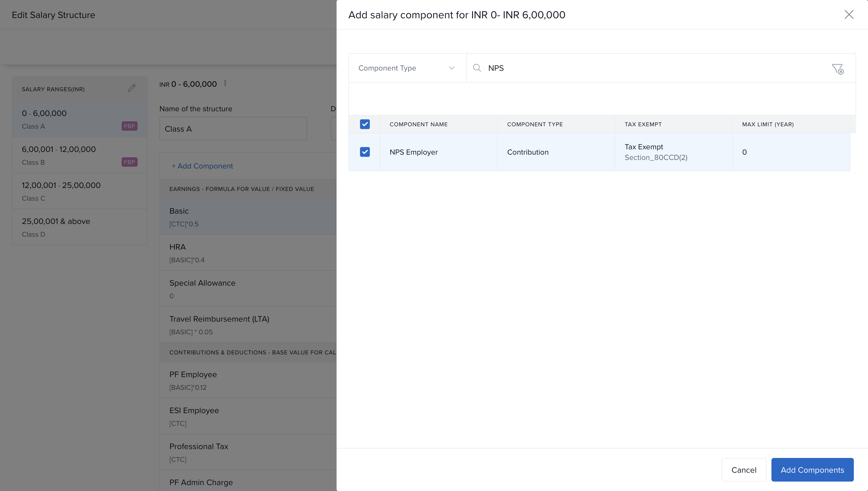This screenshot has width=868, height=491.
Task: Click the + Add Component link
Action: tap(202, 166)
